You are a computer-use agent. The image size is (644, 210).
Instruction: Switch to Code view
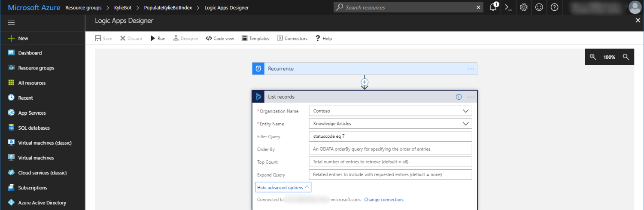point(220,38)
